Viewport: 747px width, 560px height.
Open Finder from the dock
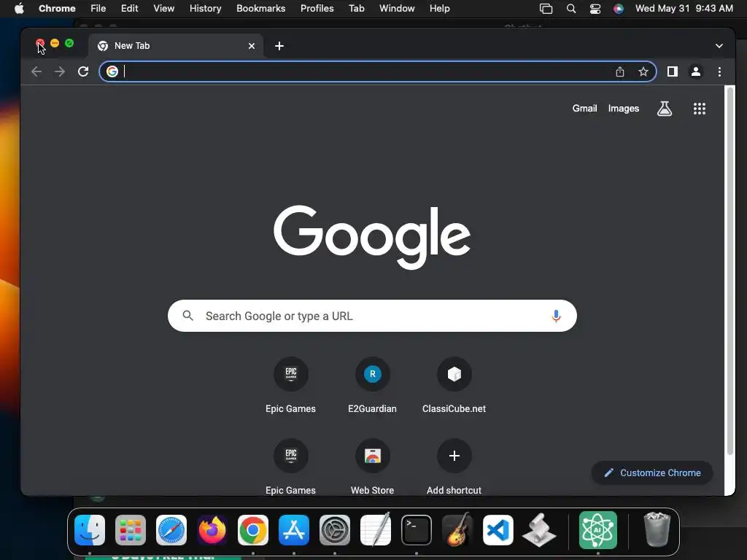(90, 530)
